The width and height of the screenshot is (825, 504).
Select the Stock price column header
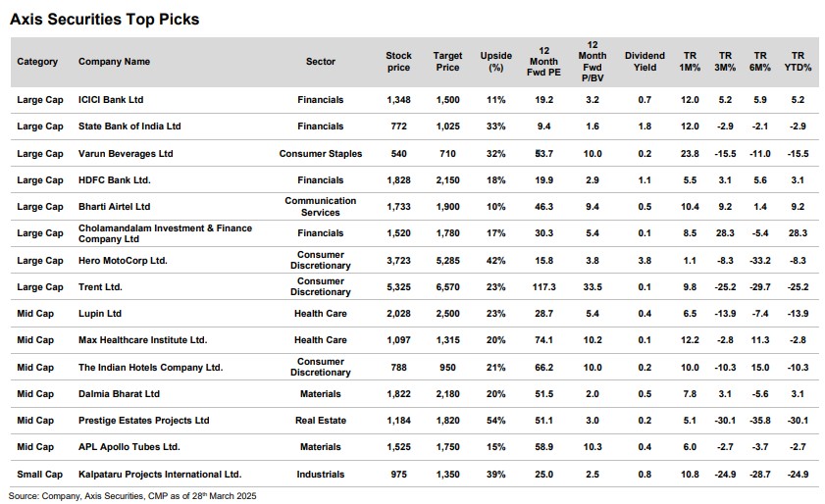tap(398, 62)
